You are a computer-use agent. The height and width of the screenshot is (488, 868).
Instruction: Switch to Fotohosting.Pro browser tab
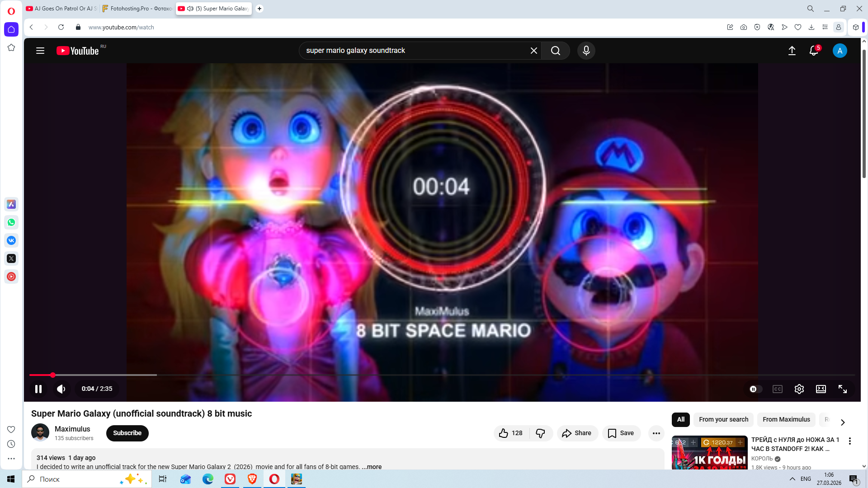click(x=137, y=9)
